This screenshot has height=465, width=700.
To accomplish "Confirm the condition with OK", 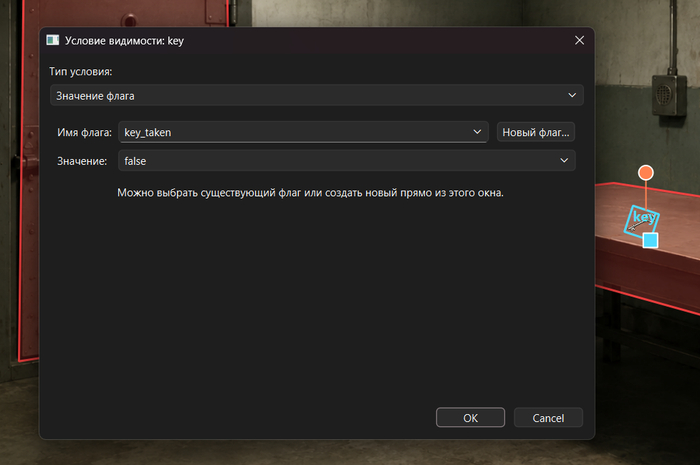I will [x=470, y=418].
